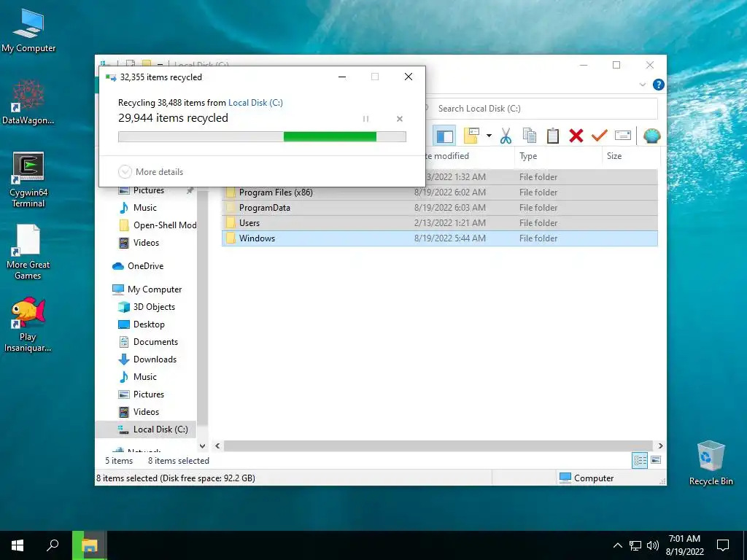The height and width of the screenshot is (560, 747).
Task: Select the Windows folder row
Action: (440, 238)
